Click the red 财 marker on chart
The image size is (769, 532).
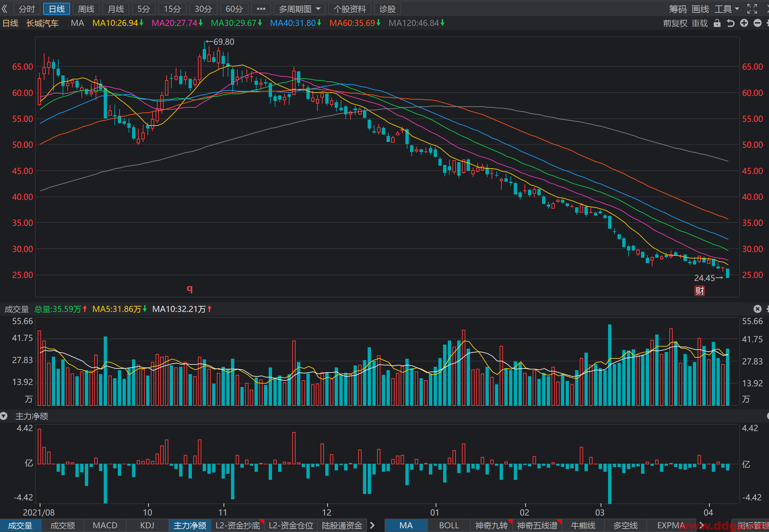pyautogui.click(x=700, y=291)
